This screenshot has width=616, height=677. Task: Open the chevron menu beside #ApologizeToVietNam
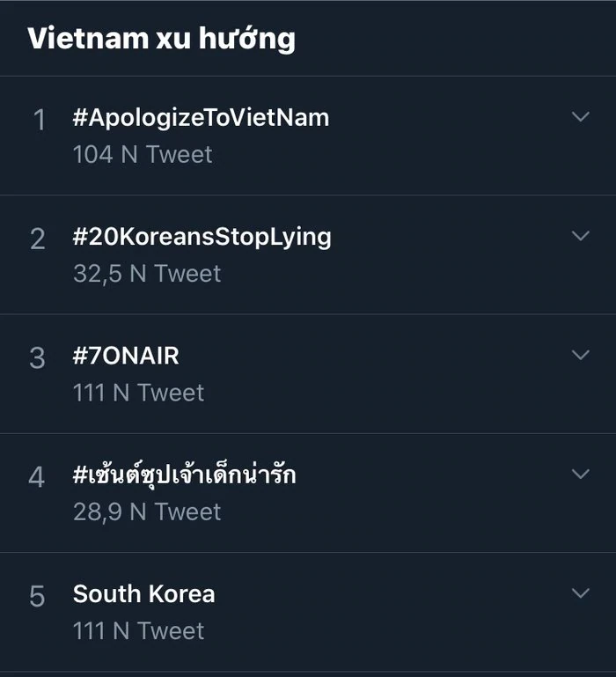click(x=580, y=117)
